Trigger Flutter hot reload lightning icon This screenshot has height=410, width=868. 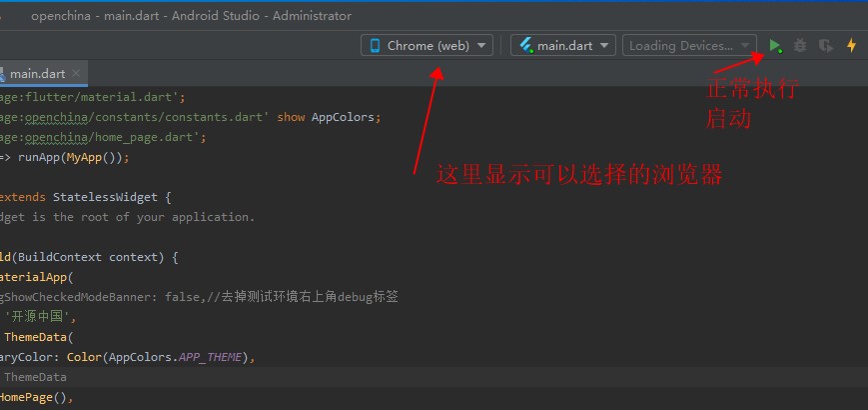coord(851,45)
